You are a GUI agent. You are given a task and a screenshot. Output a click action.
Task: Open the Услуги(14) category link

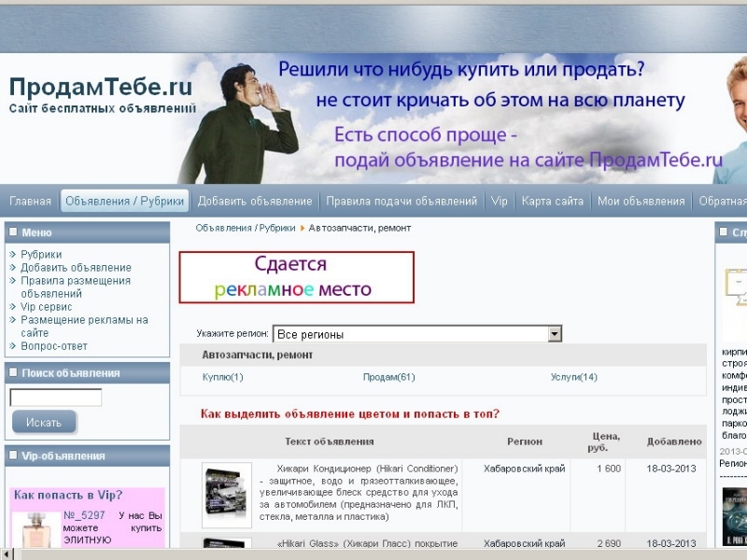pos(573,377)
